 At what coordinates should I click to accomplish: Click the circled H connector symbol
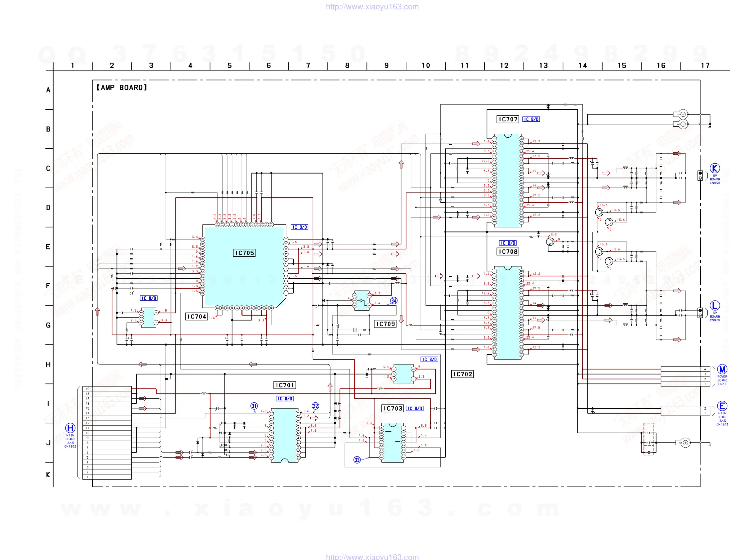pyautogui.click(x=70, y=428)
